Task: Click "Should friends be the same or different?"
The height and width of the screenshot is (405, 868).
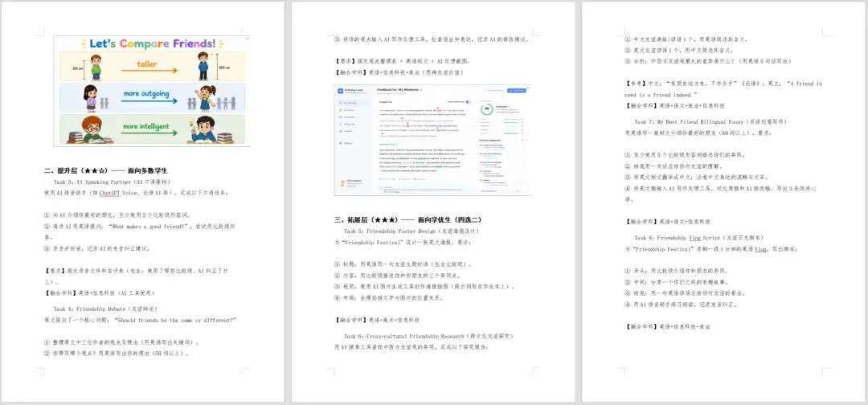Action: click(175, 320)
